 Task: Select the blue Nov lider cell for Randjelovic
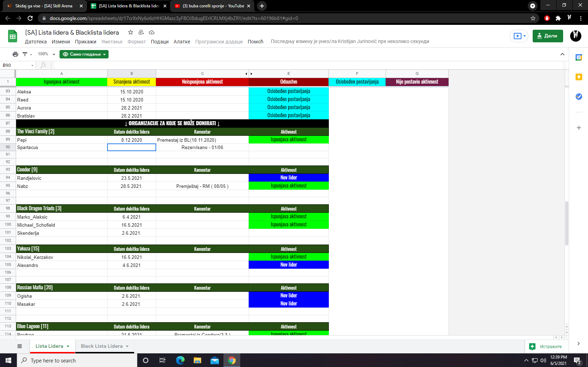pyautogui.click(x=289, y=178)
